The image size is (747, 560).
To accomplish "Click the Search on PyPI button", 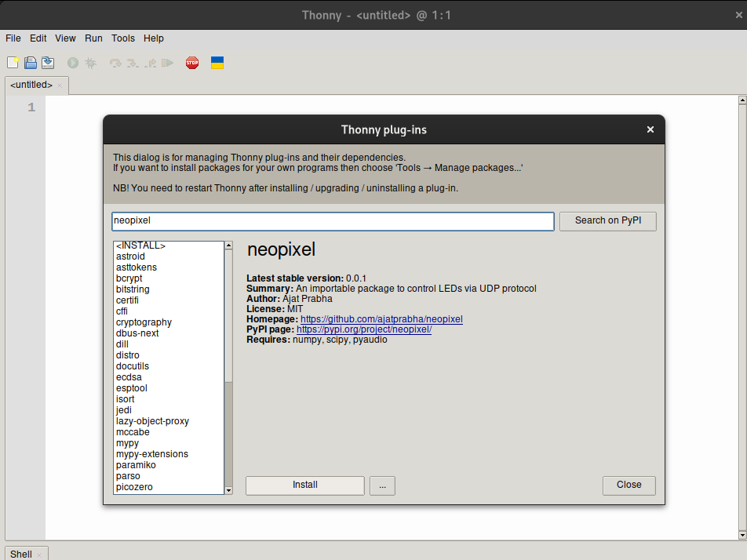I will (x=608, y=221).
